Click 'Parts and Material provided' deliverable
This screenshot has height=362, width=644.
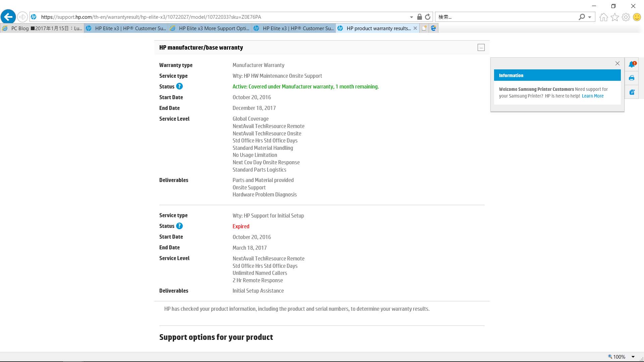(x=263, y=180)
